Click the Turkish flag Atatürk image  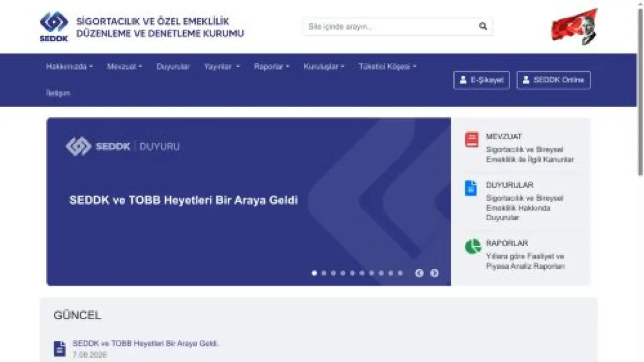(575, 26)
